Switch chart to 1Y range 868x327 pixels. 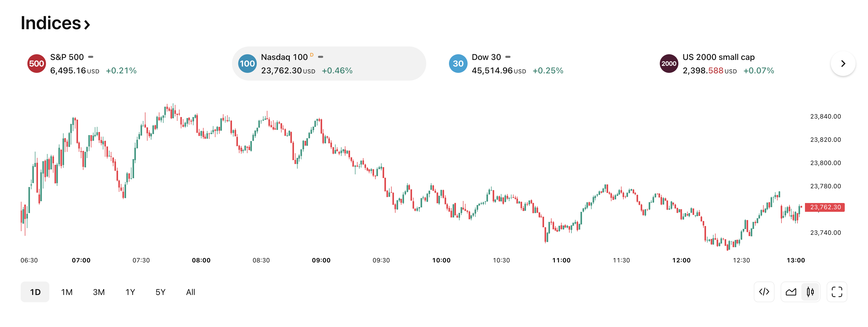coord(130,292)
